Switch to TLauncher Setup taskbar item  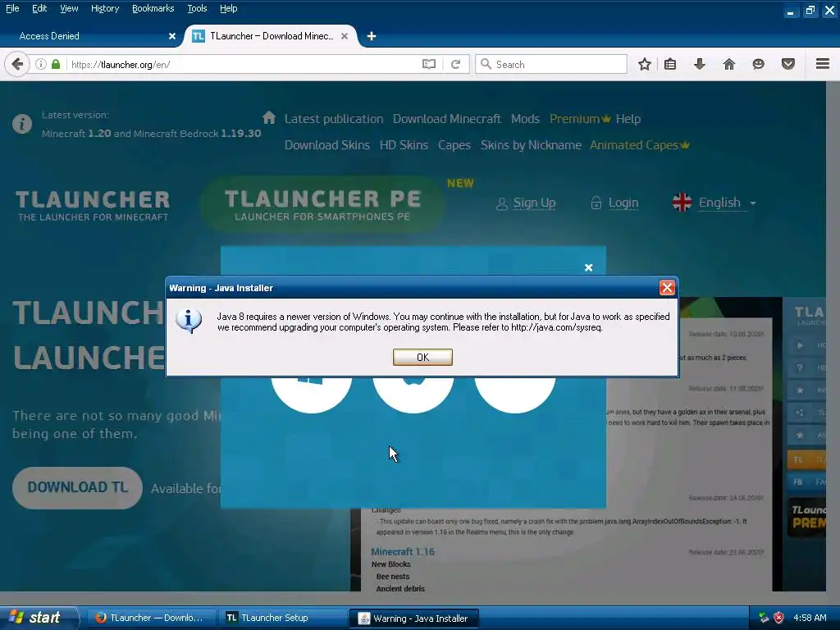tap(283, 618)
